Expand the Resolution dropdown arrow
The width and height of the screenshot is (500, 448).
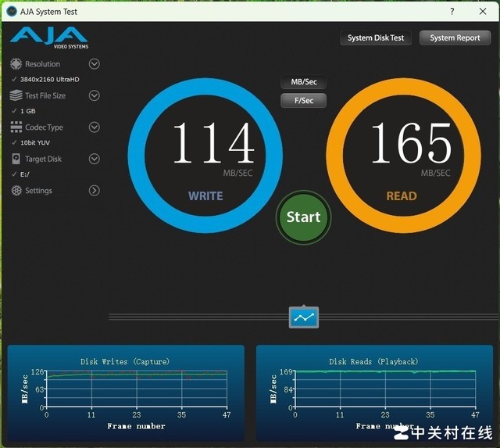pyautogui.click(x=94, y=64)
